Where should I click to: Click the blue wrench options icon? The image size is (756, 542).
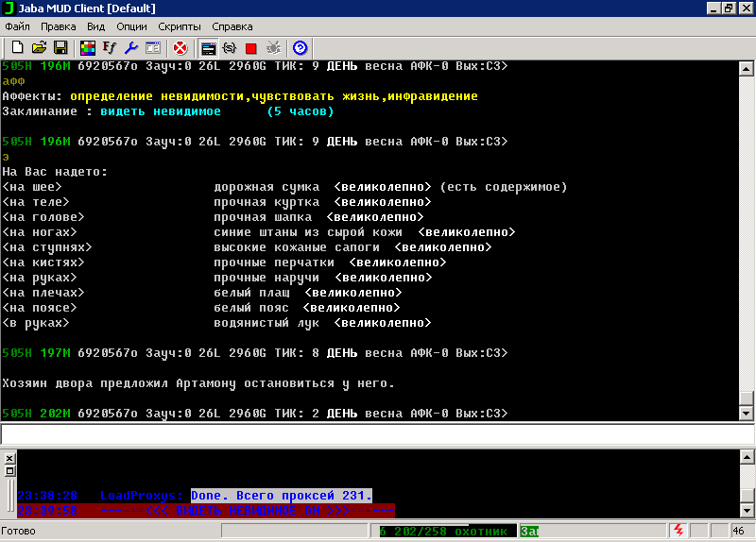(130, 47)
